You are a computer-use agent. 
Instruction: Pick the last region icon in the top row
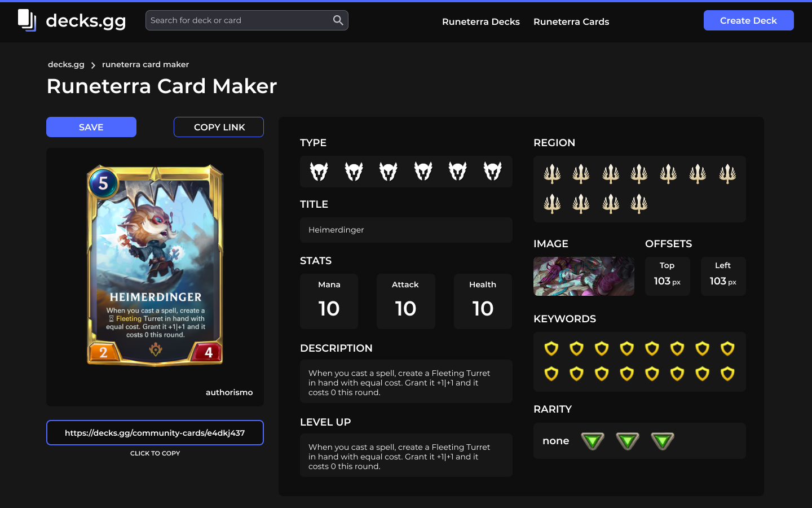727,174
